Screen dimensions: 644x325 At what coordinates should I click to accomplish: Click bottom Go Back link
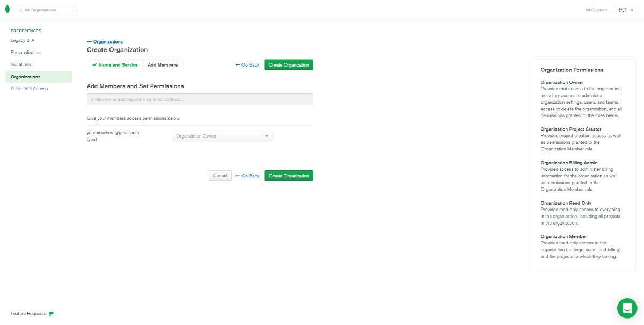coord(247,176)
